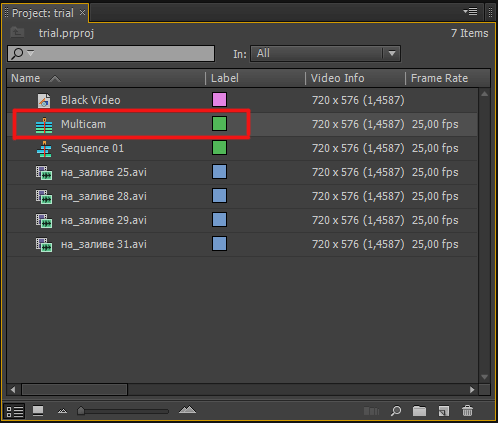Screen dimensions: 498x423
Task: Select the Multicam name text
Action: tap(83, 124)
